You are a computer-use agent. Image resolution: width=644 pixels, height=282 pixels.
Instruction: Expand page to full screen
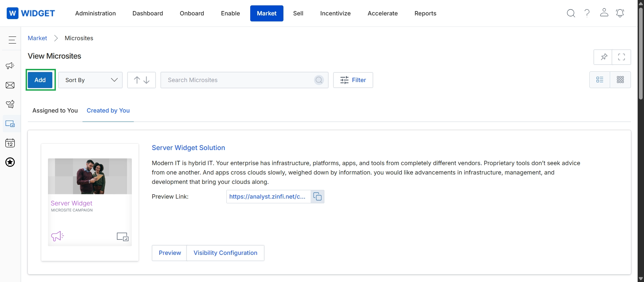click(x=622, y=57)
